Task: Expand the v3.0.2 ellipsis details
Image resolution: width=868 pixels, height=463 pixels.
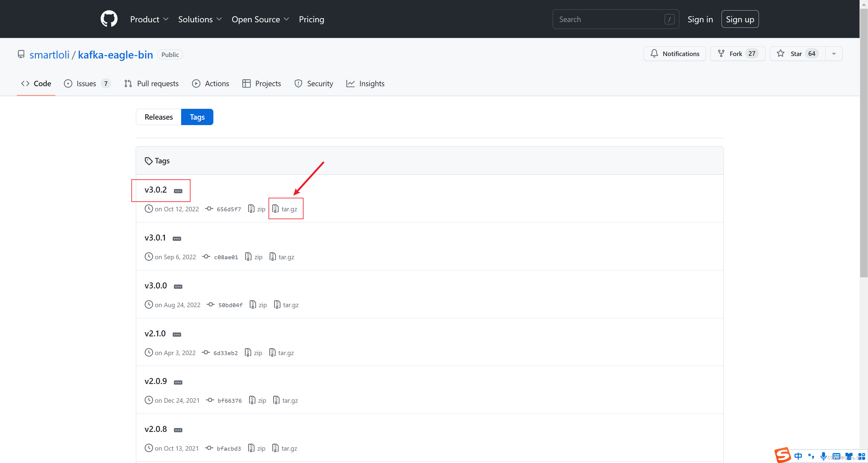Action: click(178, 191)
